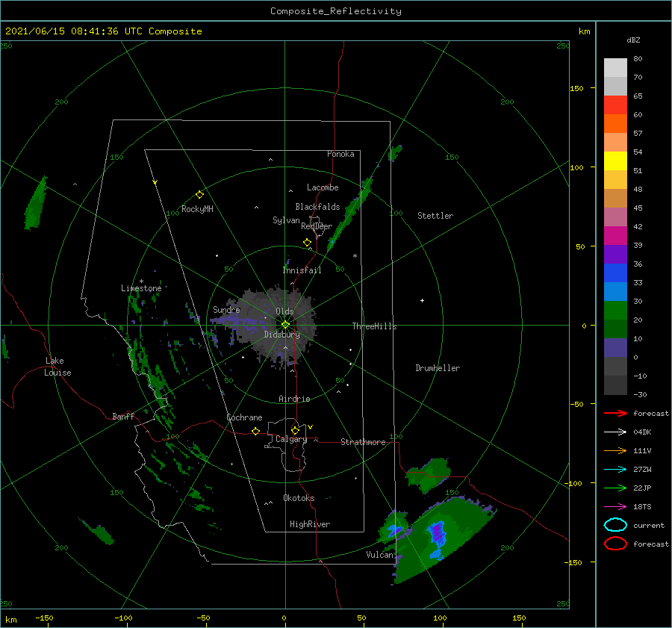Click the RockyMH label
Screen dimensions: 672x628
(x=197, y=209)
